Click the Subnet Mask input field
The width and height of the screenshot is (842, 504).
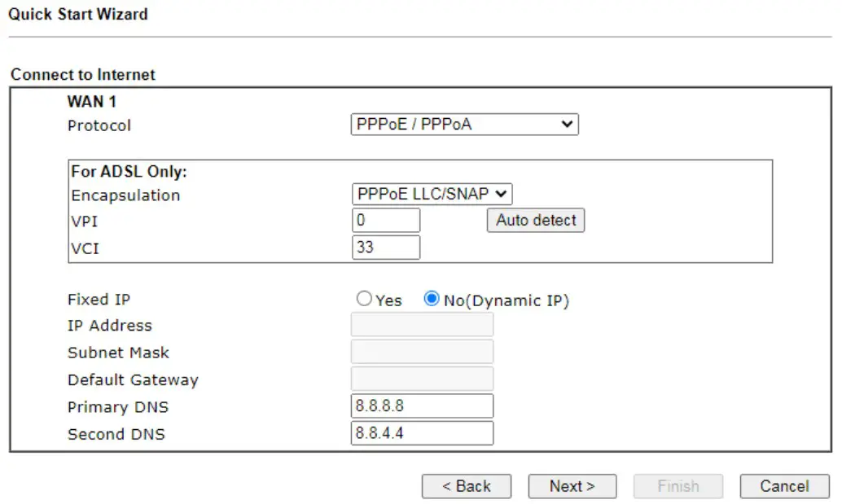click(422, 351)
